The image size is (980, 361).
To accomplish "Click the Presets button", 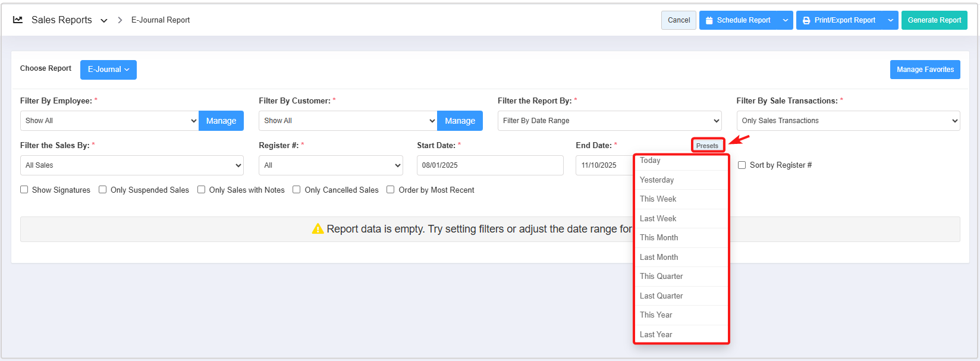I will (707, 146).
